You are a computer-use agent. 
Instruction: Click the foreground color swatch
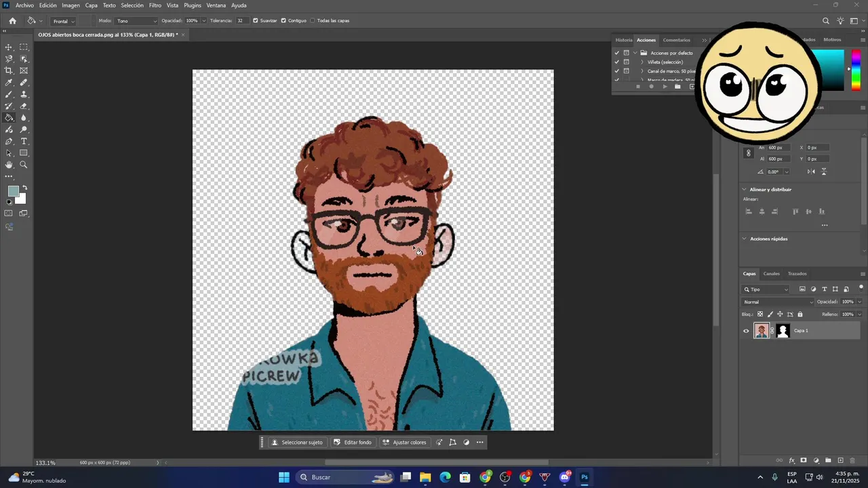pos(13,191)
